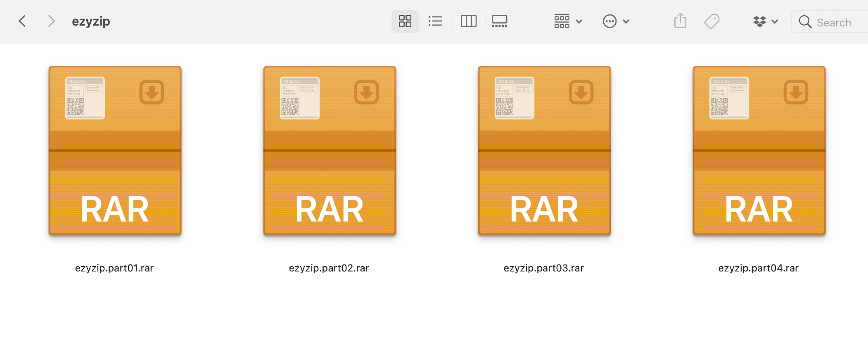This screenshot has width=868, height=354.
Task: Select the ezyzip.part02.rar archive icon
Action: coord(330,151)
